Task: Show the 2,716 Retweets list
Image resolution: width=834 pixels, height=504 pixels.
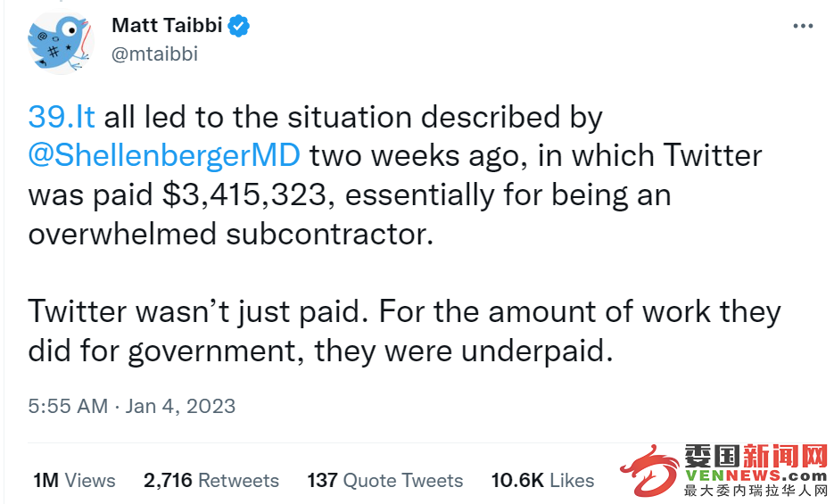Action: coord(211,481)
